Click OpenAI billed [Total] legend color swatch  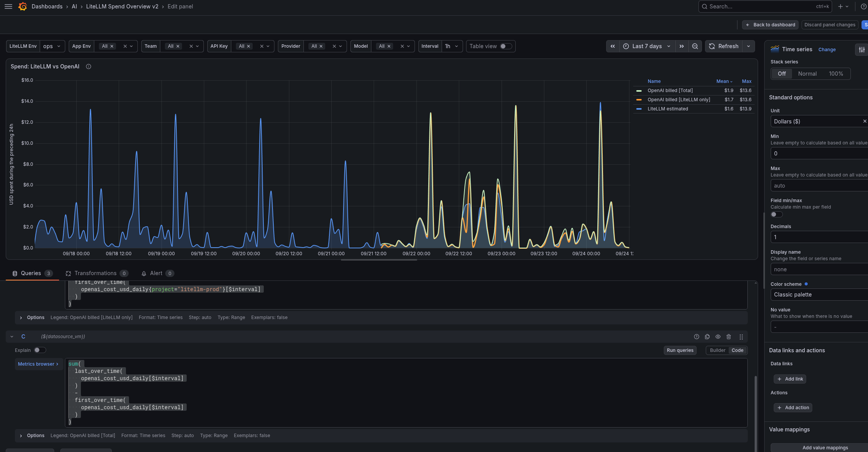(639, 91)
